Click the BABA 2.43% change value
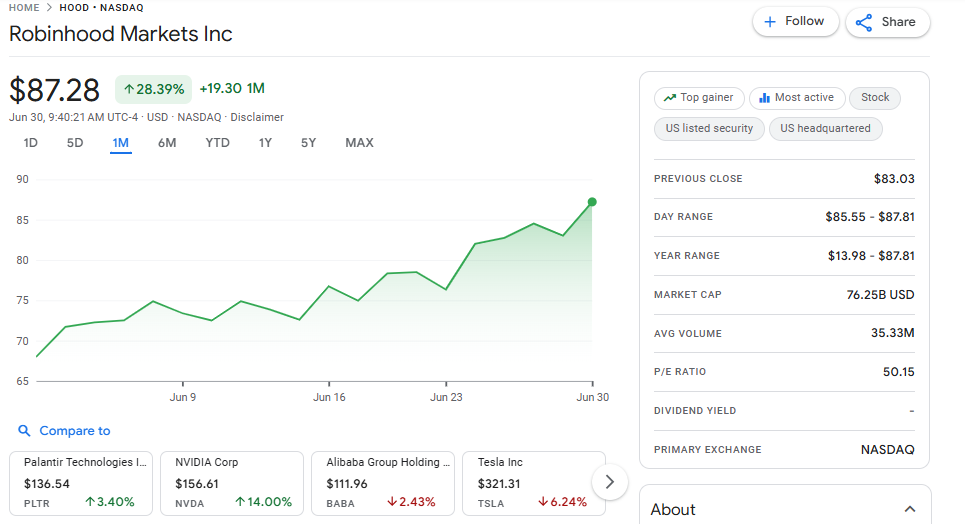The width and height of the screenshot is (965, 524). pyautogui.click(x=411, y=502)
